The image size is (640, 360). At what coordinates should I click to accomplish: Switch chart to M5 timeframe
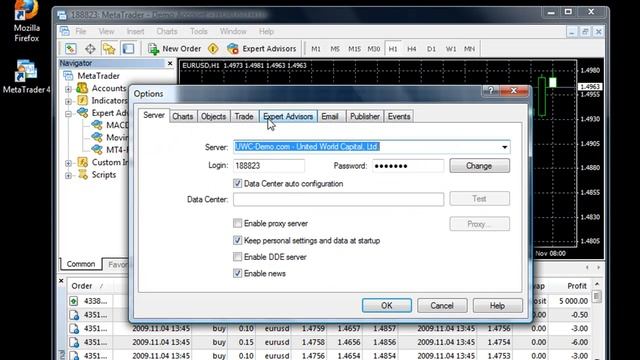tap(335, 49)
